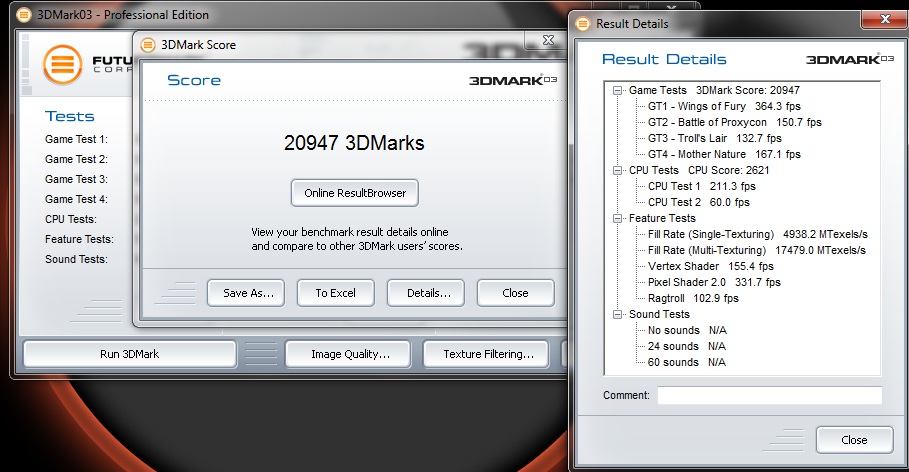Select GT2 - Battle of Proxycon row
This screenshot has height=472, width=909.
click(x=735, y=122)
